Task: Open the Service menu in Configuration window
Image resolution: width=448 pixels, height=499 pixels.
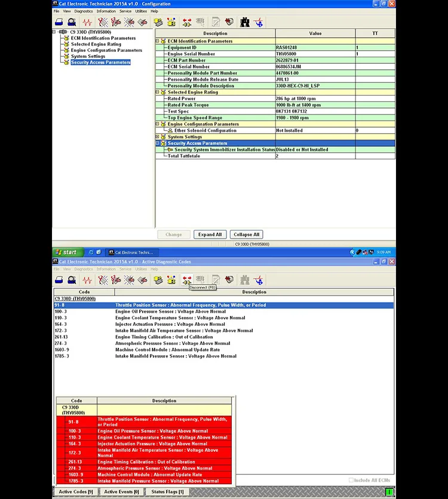Action: [125, 11]
